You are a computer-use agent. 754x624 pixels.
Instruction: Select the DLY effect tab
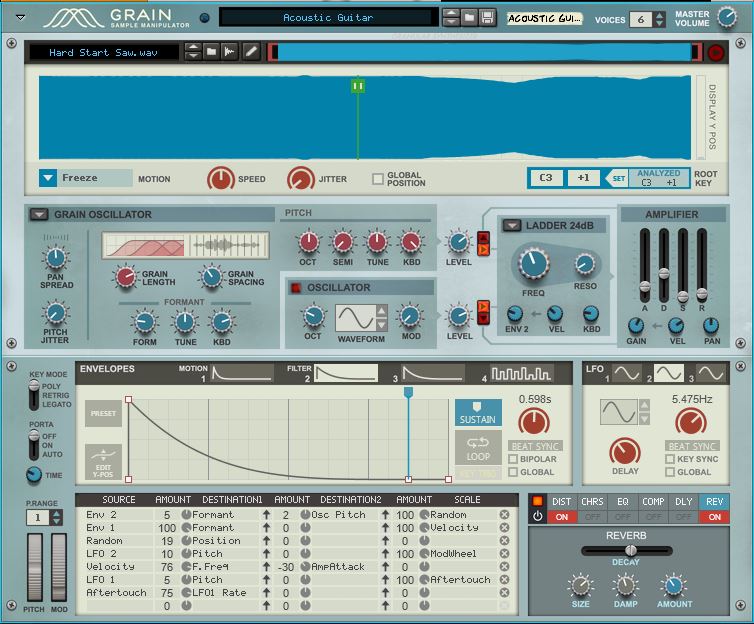click(685, 500)
